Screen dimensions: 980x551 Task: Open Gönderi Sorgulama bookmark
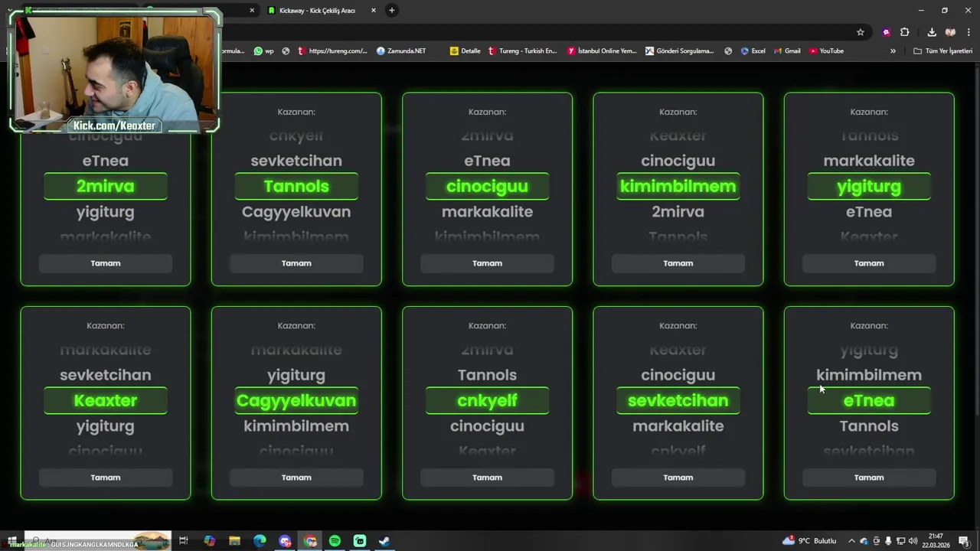pyautogui.click(x=680, y=51)
